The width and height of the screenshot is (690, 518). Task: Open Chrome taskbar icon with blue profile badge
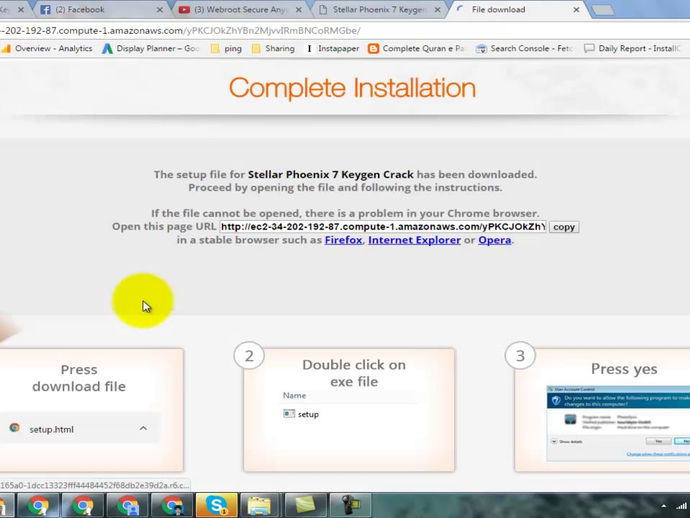click(x=128, y=505)
